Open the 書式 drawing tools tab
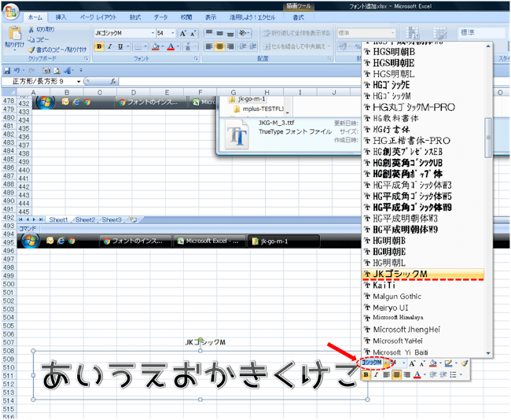This screenshot has height=420, width=511. [x=298, y=17]
